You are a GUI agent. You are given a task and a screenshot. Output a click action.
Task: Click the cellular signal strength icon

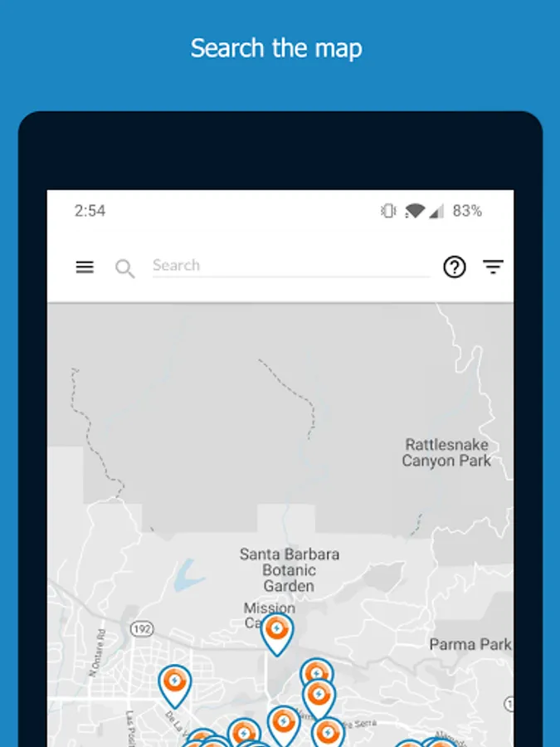(436, 211)
